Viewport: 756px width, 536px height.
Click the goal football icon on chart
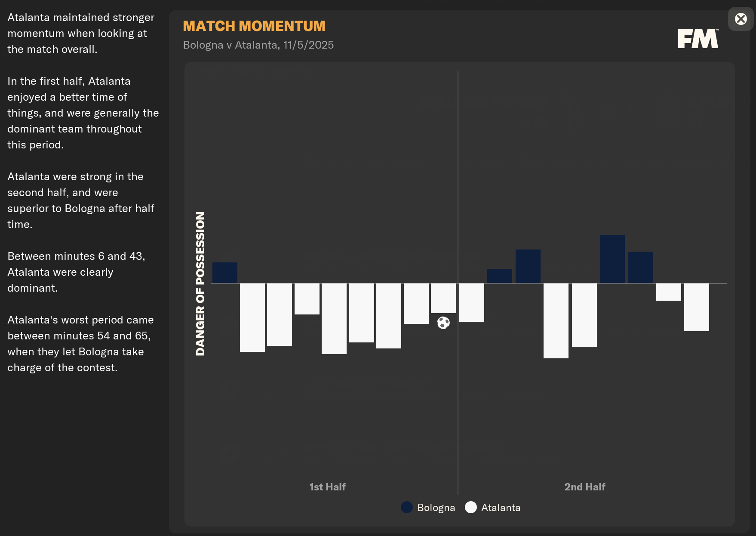coord(443,323)
